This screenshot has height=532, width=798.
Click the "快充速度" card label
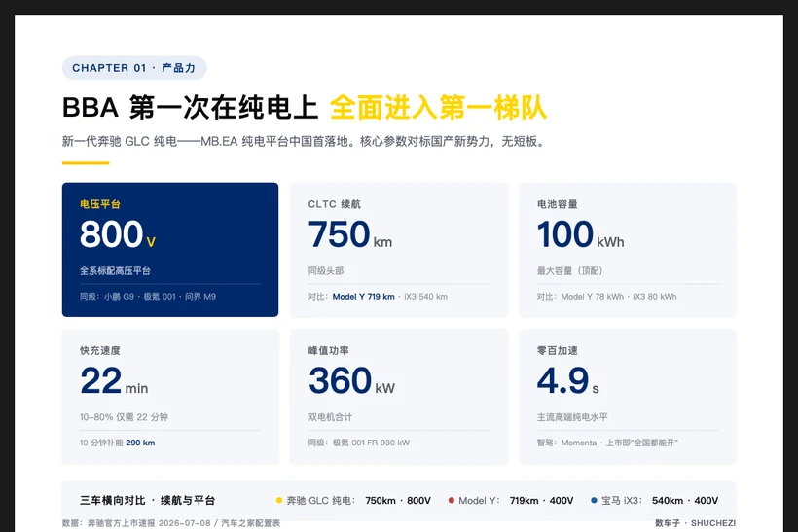pos(99,351)
